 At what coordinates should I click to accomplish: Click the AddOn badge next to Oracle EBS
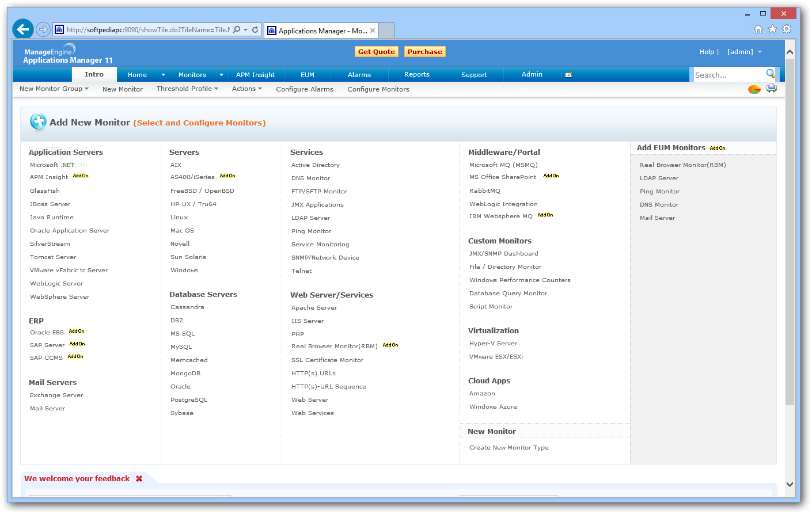coord(77,332)
